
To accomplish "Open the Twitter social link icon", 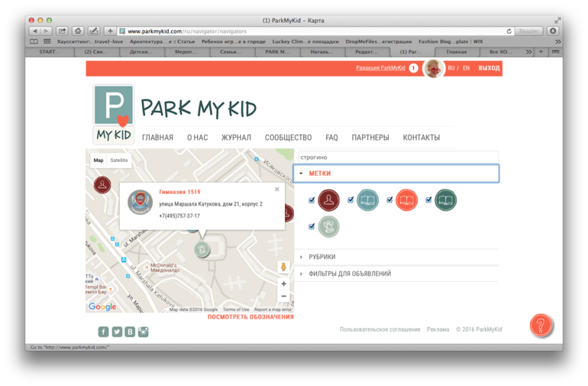I will [117, 332].
